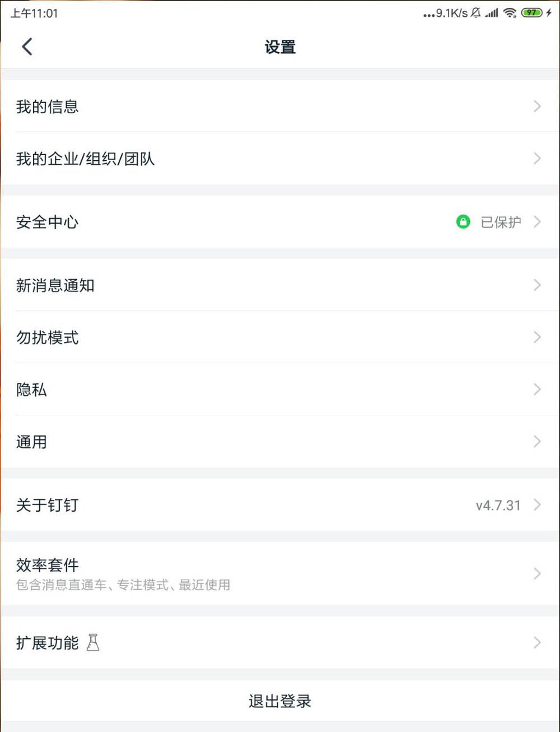Screen dimensions: 560x732
Task: Click the lab flask icon
Action: [93, 642]
